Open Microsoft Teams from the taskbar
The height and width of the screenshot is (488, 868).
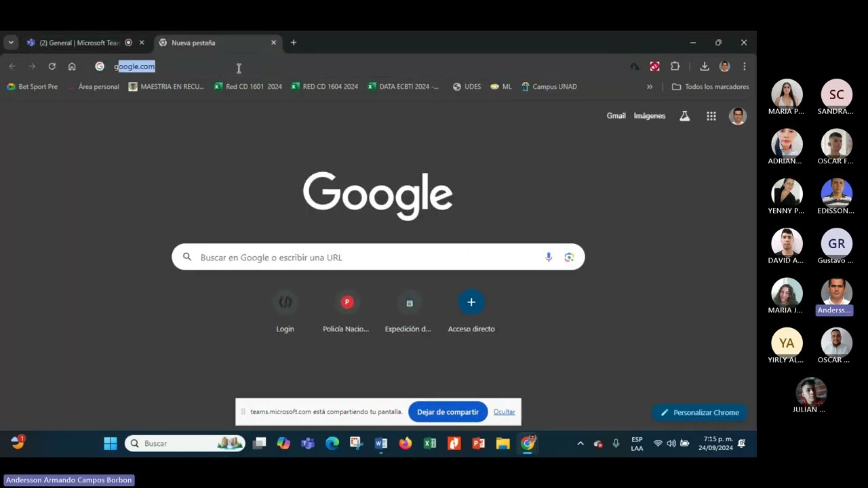click(x=308, y=443)
